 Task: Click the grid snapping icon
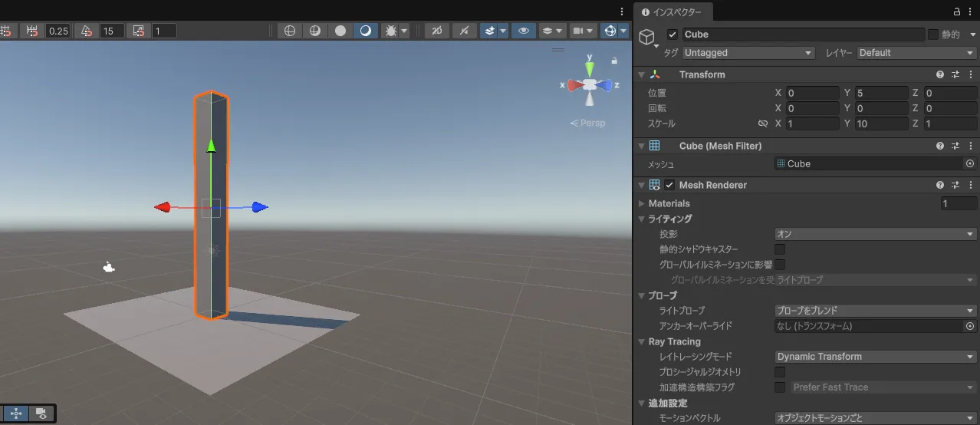5,31
